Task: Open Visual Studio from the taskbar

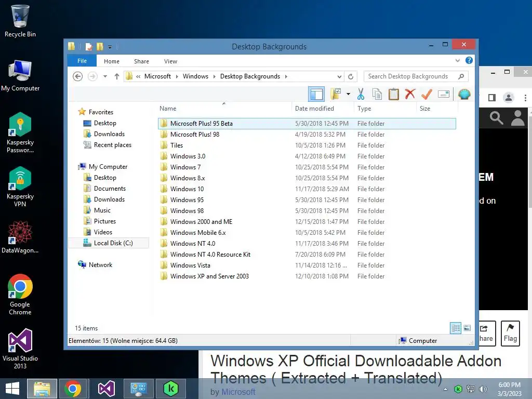Action: click(106, 389)
